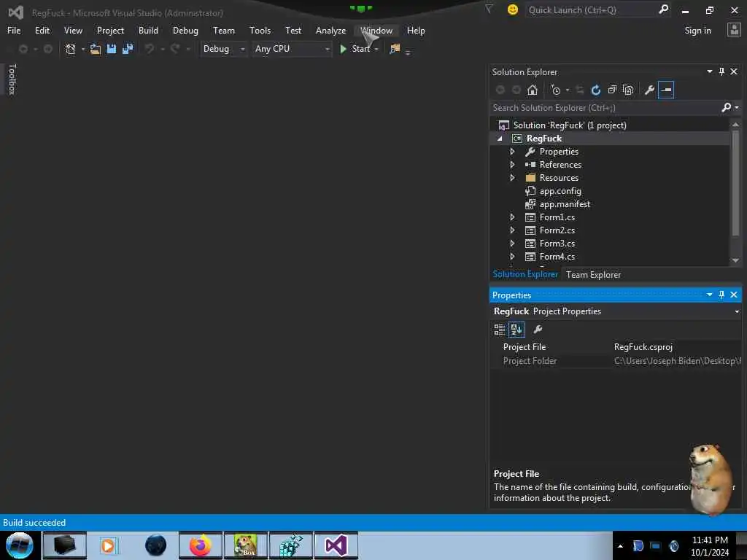
Task: Click the Open File toolbar icon
Action: pyautogui.click(x=96, y=49)
